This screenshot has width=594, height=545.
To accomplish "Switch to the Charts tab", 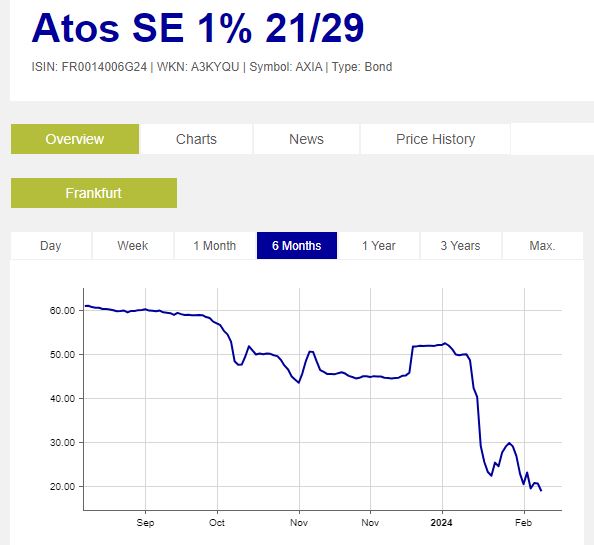I will tap(196, 139).
